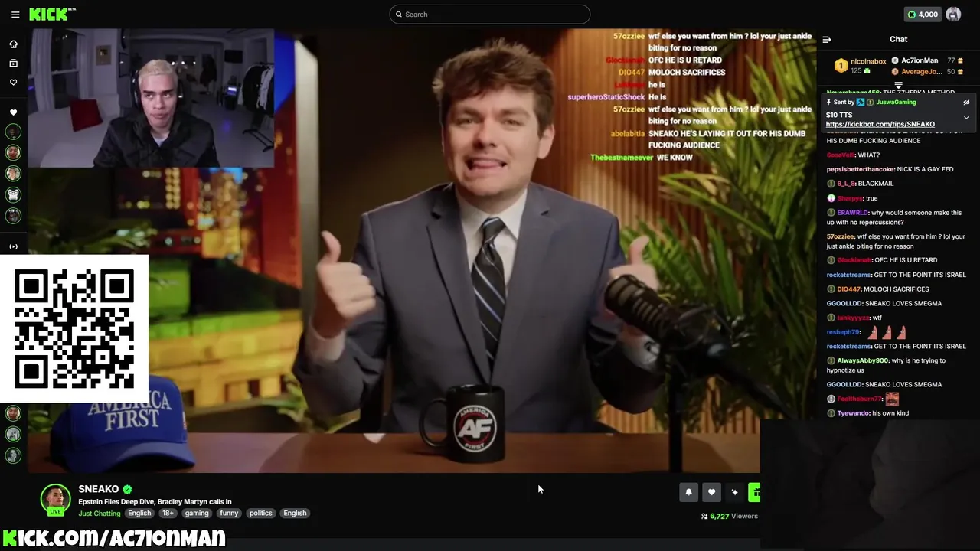The height and width of the screenshot is (551, 980).
Task: Click the stream title about Epstein Files
Action: point(155,502)
